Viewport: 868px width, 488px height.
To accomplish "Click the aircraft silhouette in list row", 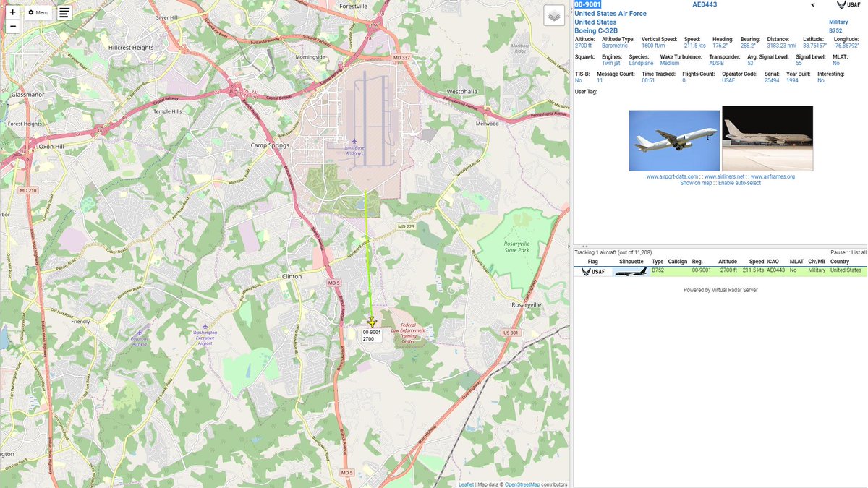I will [x=631, y=271].
